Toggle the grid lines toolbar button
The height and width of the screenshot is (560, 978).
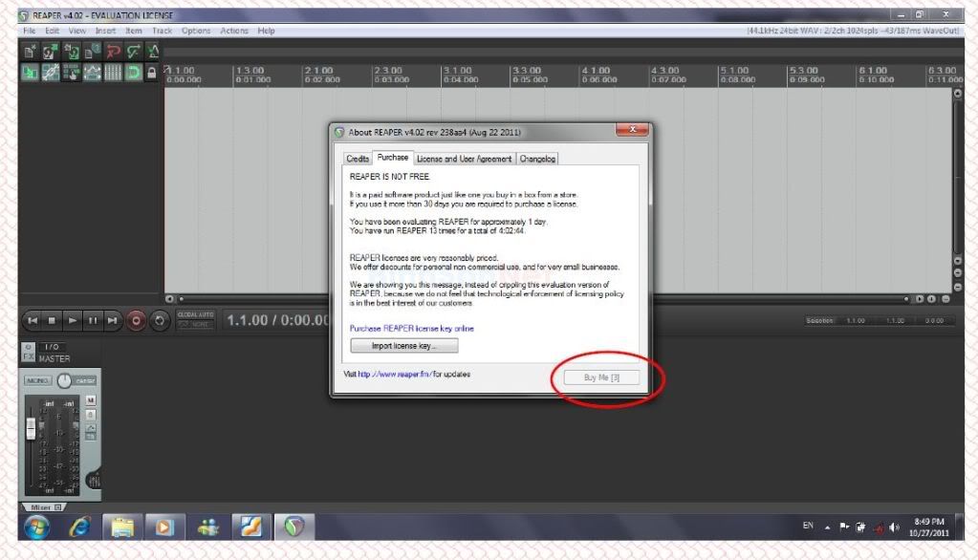(x=114, y=74)
